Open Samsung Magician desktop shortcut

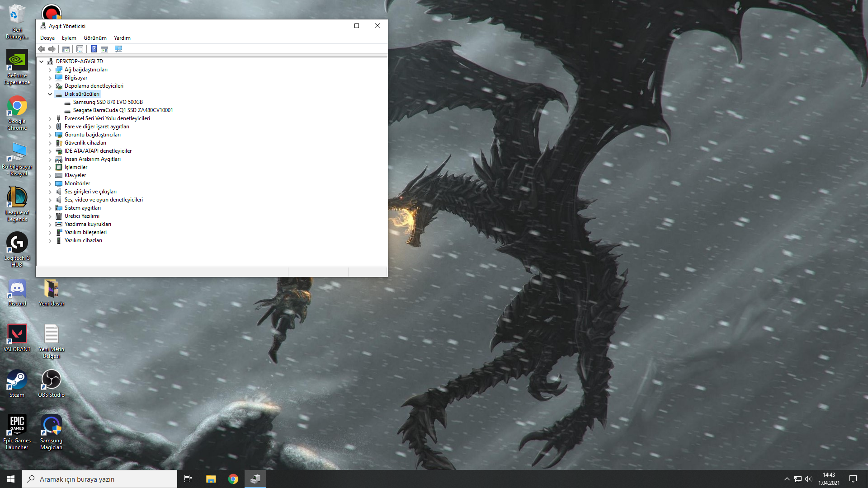(x=51, y=432)
